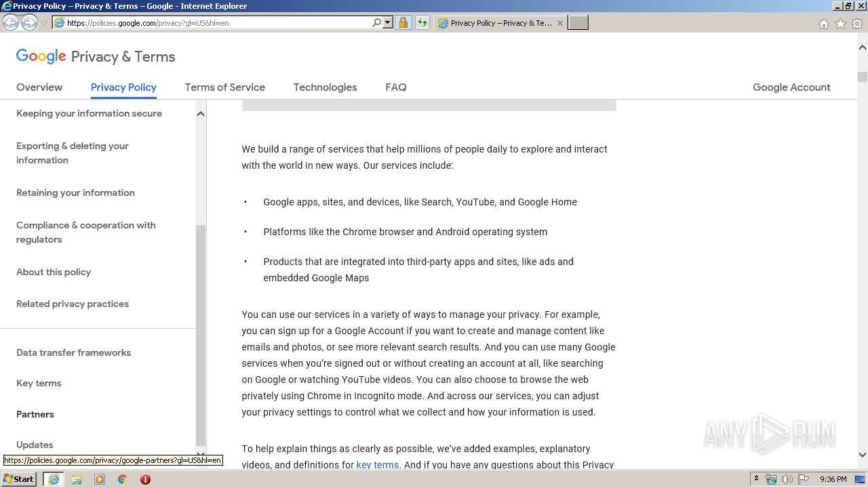Go to Keeping your information secure section
The image size is (868, 488).
coord(89,113)
